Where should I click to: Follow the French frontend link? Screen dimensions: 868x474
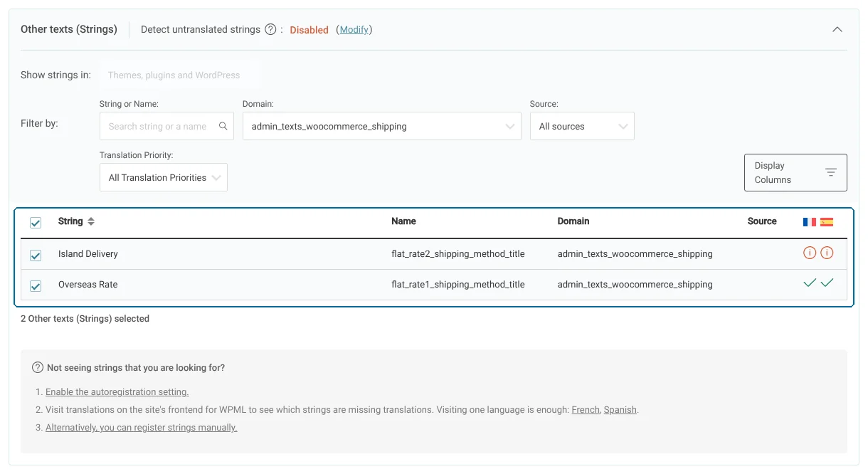tap(586, 409)
